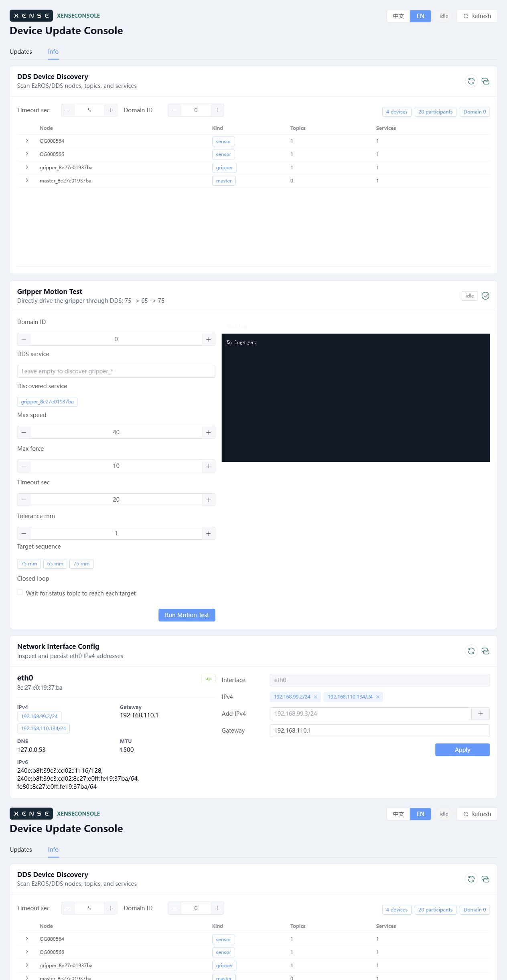Click the Max force value field showing 10
507x980 pixels.
pos(116,466)
